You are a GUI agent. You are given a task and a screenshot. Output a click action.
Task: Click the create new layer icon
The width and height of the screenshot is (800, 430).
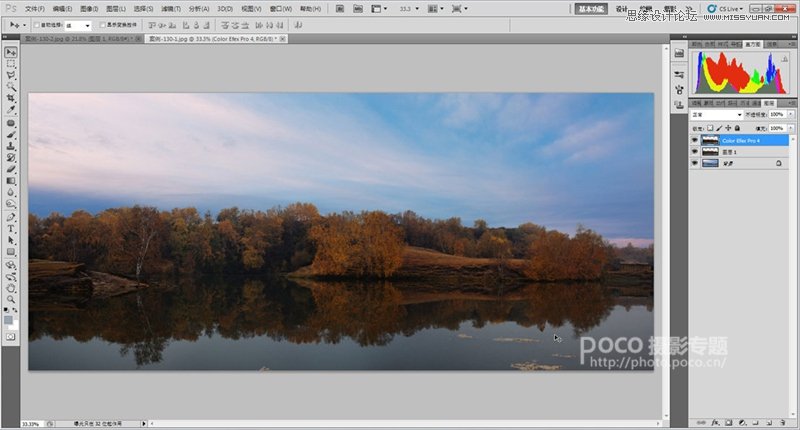769,423
